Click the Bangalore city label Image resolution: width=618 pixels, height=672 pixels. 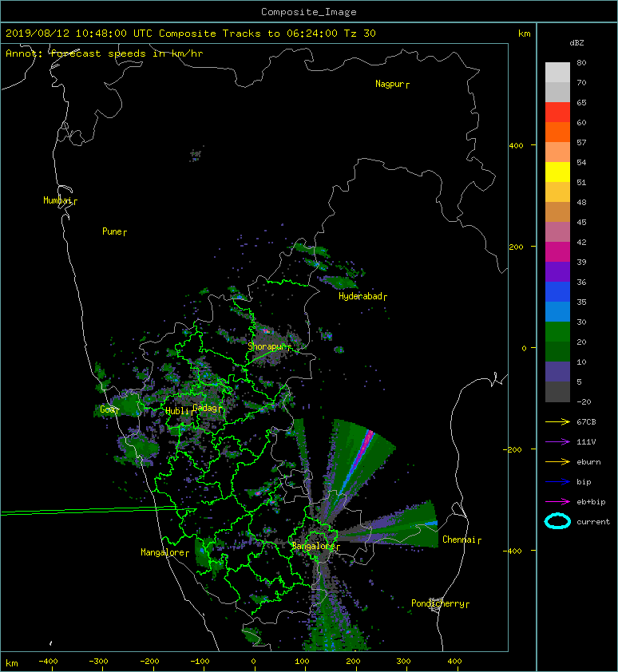click(x=313, y=546)
